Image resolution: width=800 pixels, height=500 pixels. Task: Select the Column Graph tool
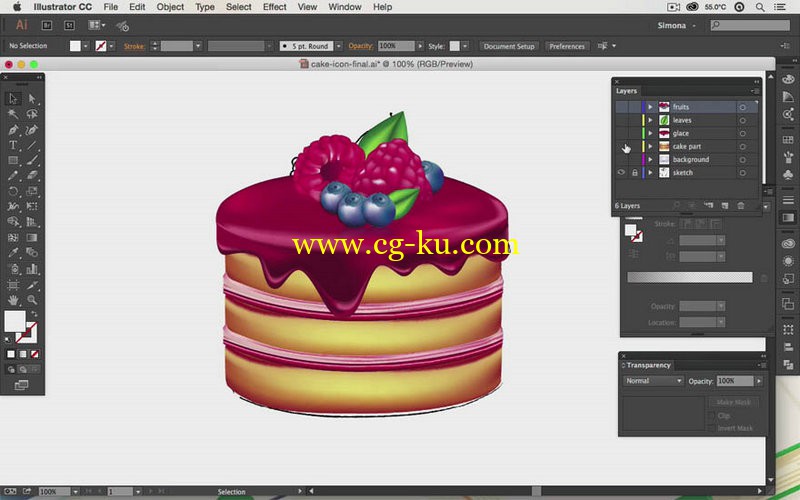(32, 268)
